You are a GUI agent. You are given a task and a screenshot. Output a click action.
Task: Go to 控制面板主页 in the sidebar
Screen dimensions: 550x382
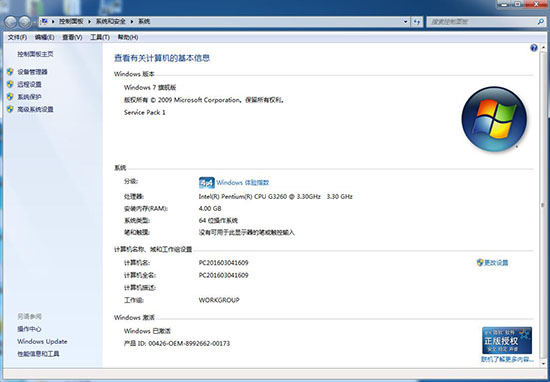[x=35, y=54]
